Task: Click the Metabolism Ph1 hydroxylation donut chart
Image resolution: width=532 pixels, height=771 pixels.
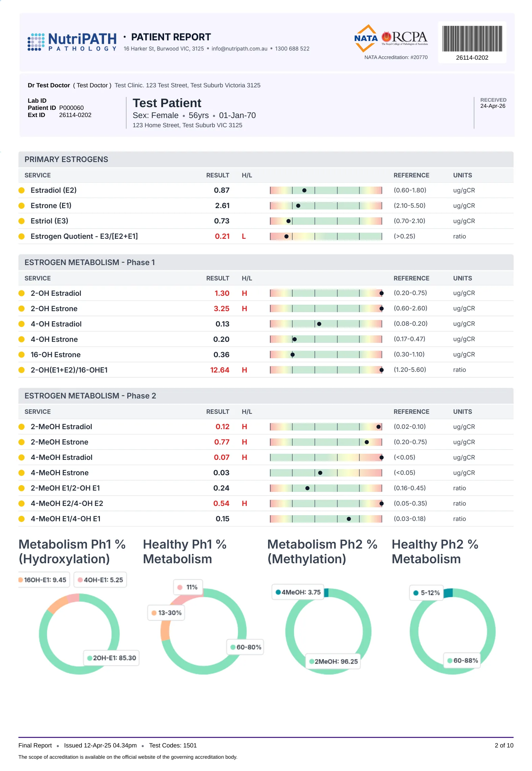Action: point(79,634)
